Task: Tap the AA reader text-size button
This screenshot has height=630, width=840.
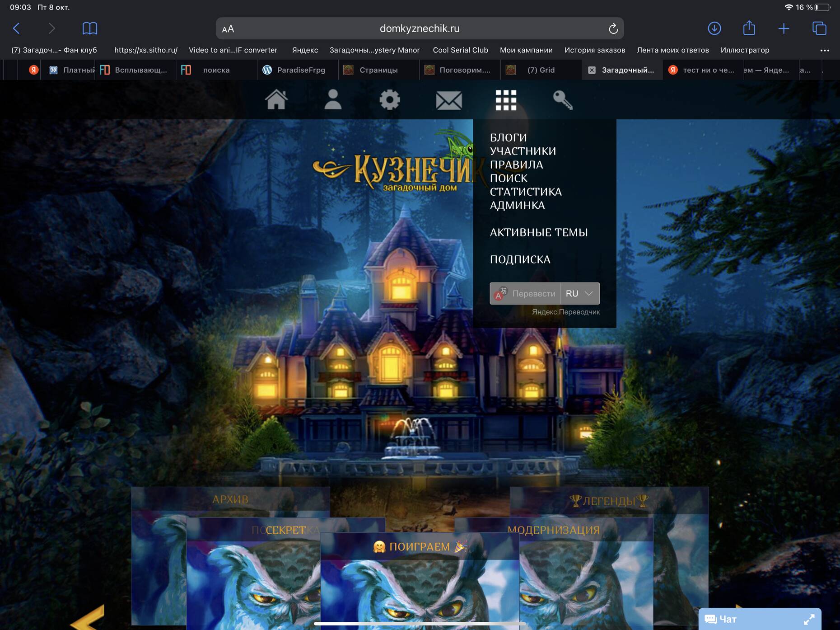Action: [228, 29]
